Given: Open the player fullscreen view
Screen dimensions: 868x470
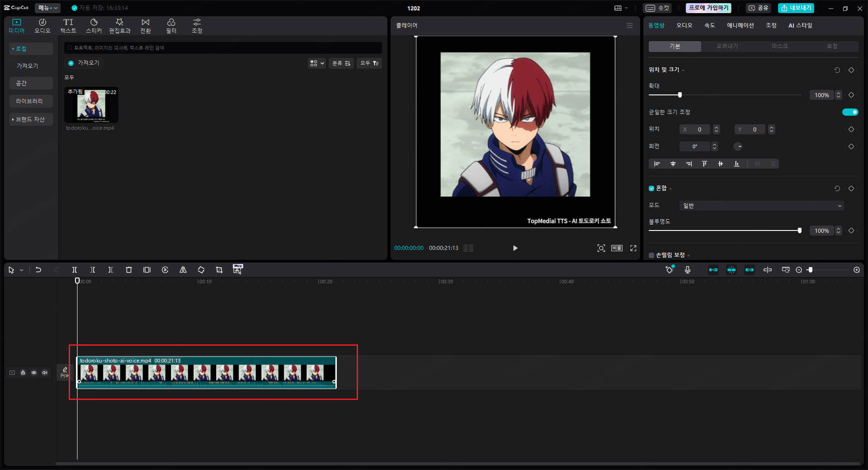Looking at the screenshot, I should (633, 248).
